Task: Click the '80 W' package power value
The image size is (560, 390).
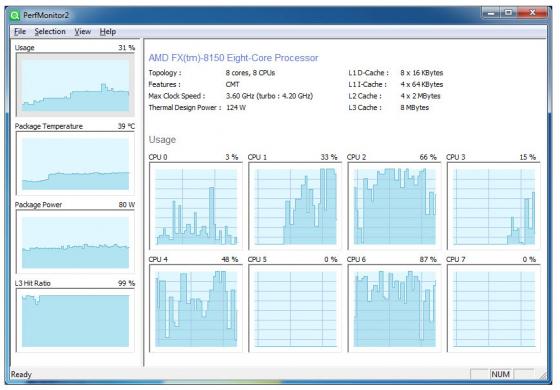Action: (127, 205)
